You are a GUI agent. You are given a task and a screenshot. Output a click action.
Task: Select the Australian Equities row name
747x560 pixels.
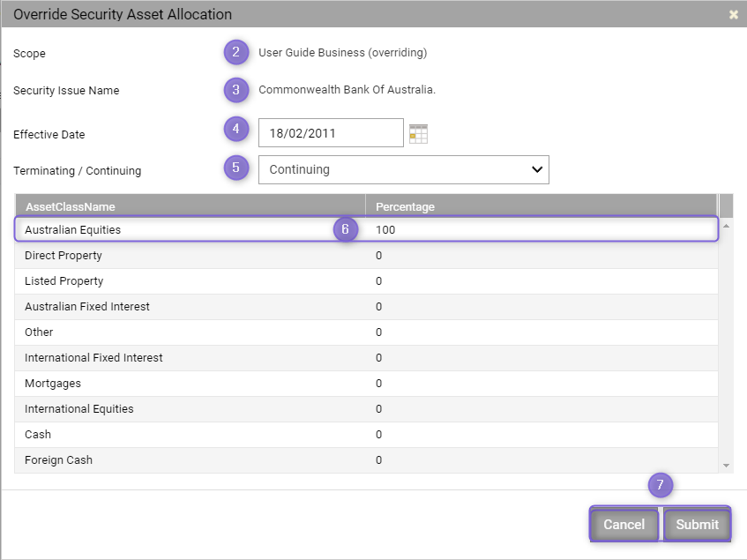pyautogui.click(x=73, y=229)
